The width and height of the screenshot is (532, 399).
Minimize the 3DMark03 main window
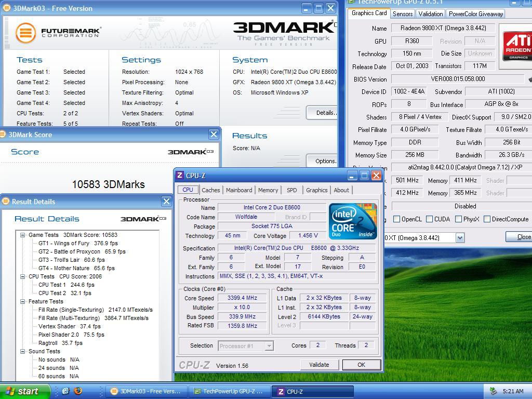[307, 8]
